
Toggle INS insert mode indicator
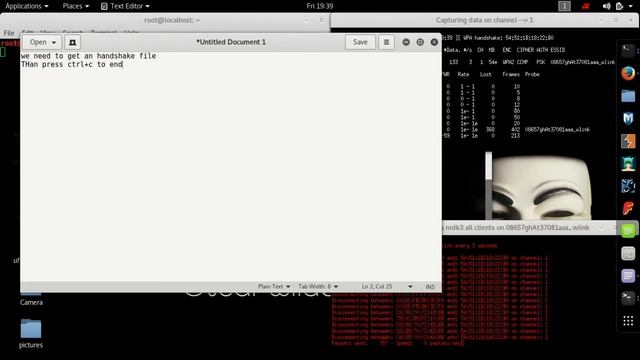coord(430,287)
